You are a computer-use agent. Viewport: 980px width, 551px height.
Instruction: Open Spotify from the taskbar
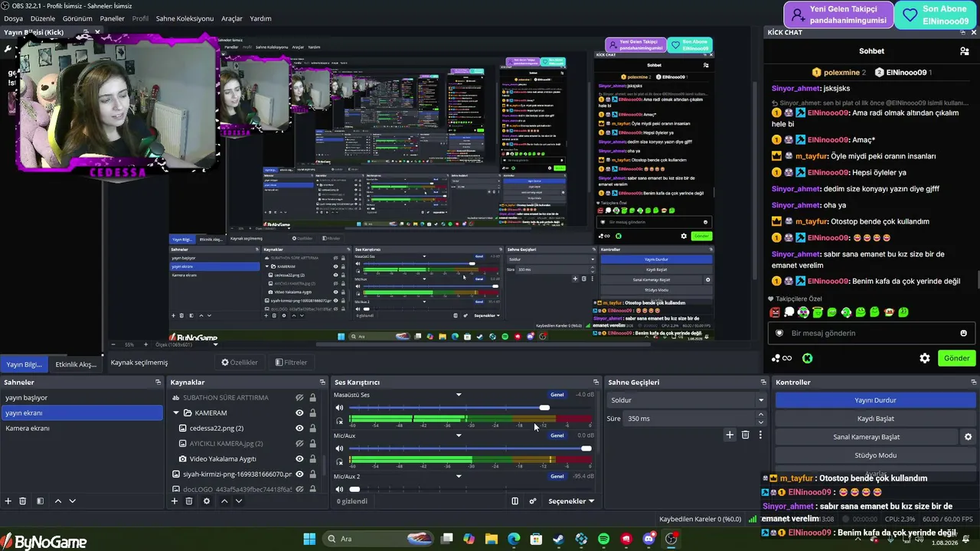[603, 540]
